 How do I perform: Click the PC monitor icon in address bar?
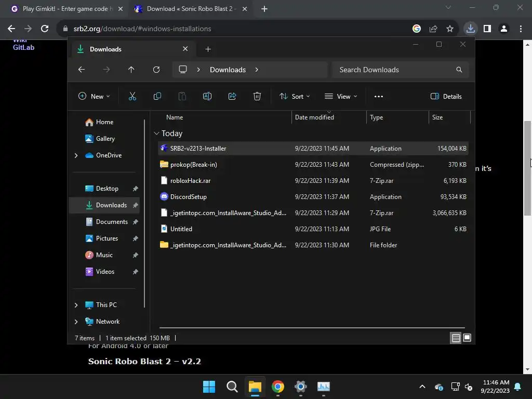pos(183,70)
